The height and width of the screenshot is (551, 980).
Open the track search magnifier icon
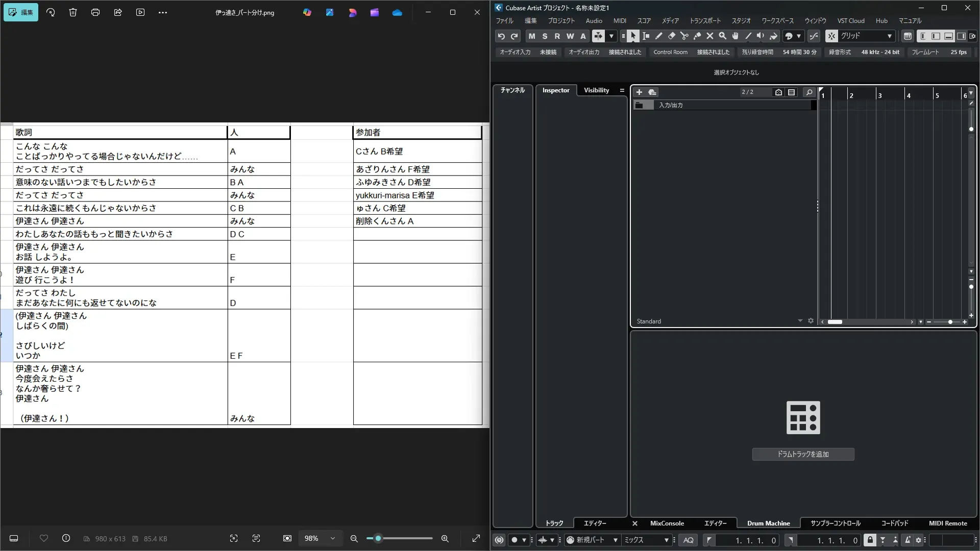pyautogui.click(x=809, y=92)
